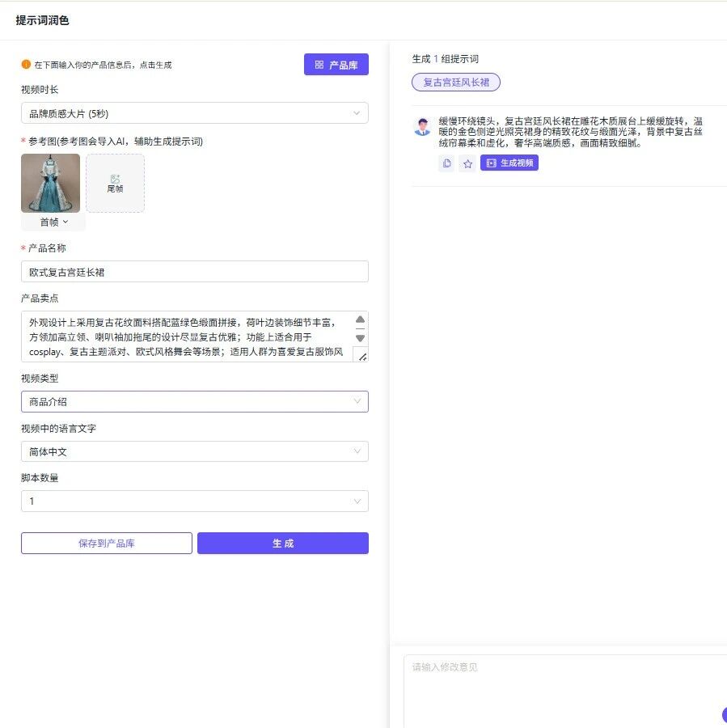Click the 生成 1 组提示词 heading

click(x=446, y=59)
